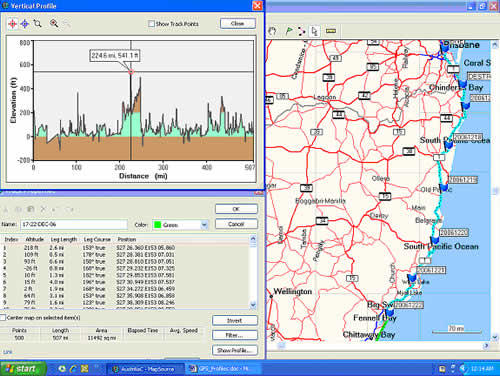Click the Show Profile... button

[x=235, y=350]
